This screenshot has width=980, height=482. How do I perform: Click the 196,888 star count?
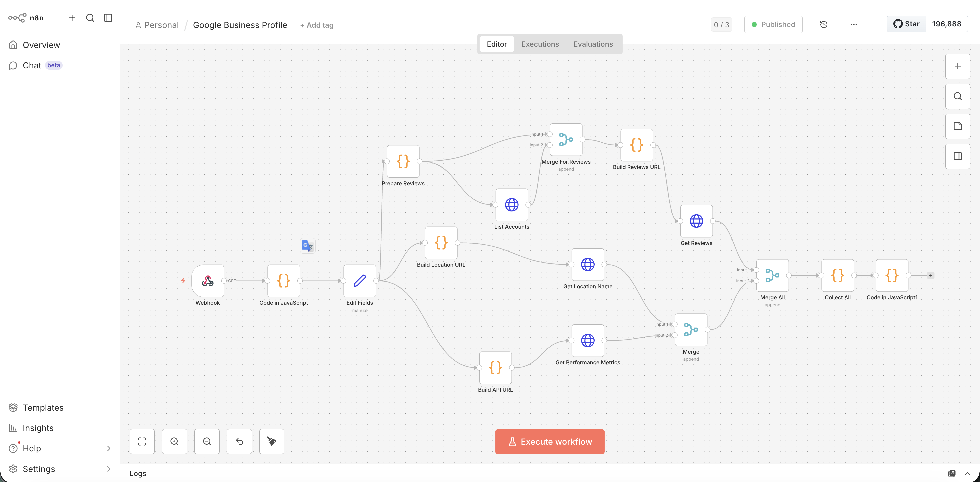point(947,24)
